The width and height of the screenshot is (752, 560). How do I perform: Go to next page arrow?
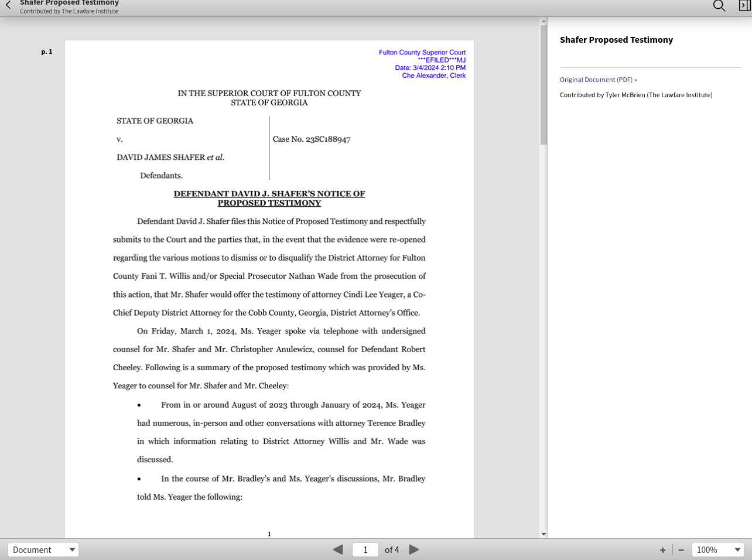[414, 549]
